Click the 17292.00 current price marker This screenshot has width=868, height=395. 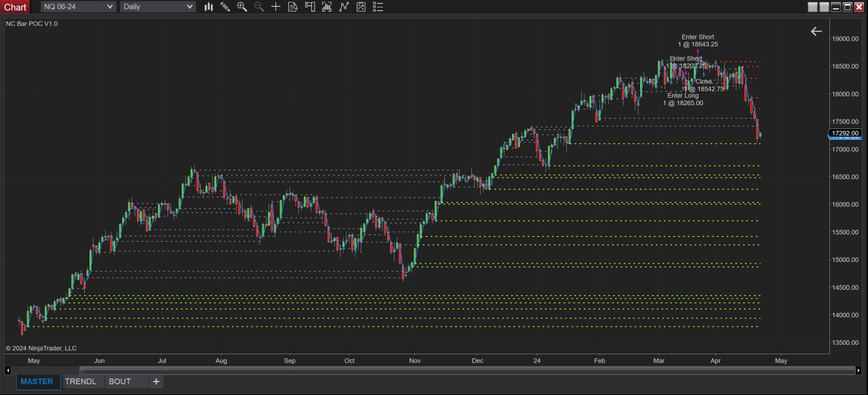(845, 134)
